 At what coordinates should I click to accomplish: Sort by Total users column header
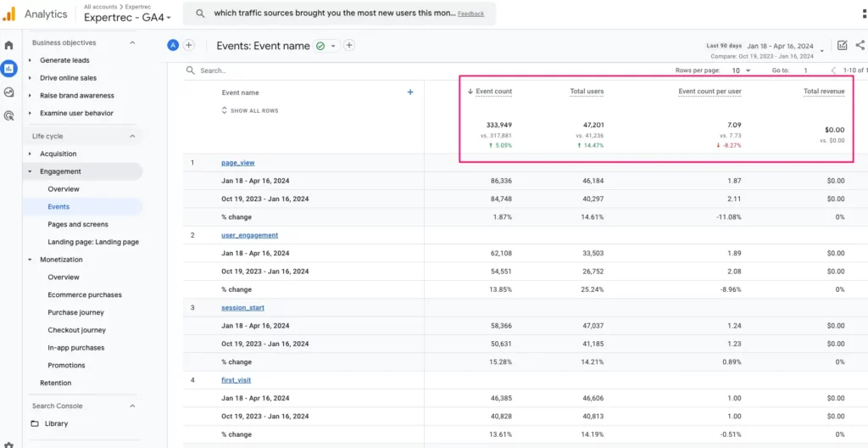[x=587, y=91]
